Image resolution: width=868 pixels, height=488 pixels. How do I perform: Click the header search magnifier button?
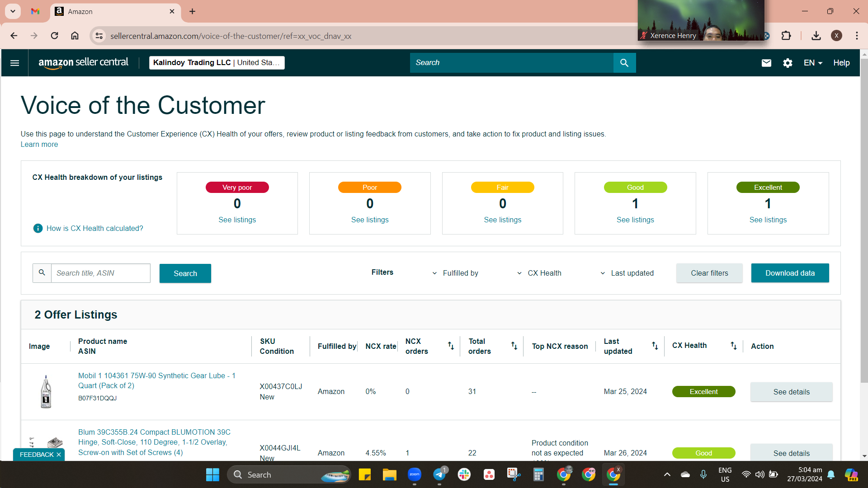click(624, 63)
